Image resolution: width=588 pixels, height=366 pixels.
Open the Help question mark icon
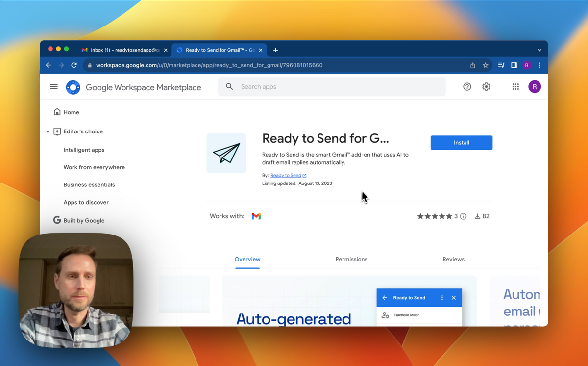467,87
